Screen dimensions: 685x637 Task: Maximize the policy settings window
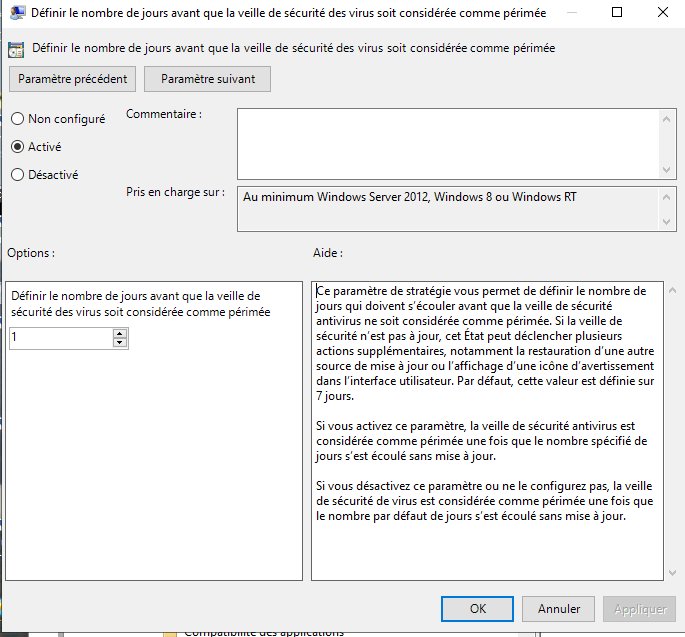(x=617, y=15)
